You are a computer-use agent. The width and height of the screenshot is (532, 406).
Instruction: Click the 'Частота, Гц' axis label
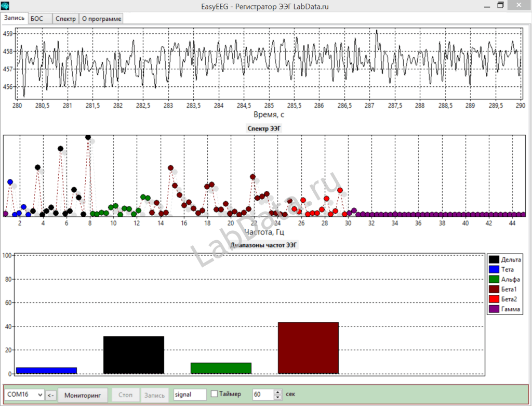[264, 232]
